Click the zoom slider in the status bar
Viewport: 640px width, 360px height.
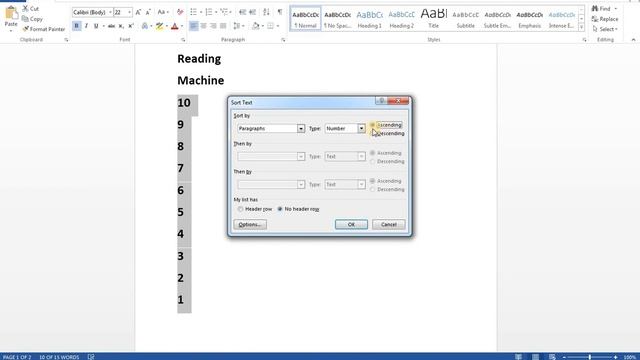(590, 357)
